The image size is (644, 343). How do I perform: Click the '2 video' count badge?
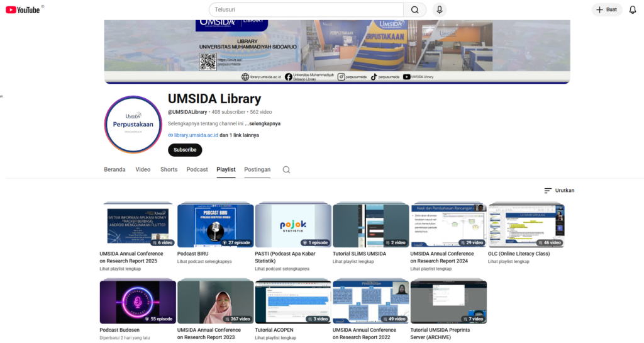coord(396,243)
